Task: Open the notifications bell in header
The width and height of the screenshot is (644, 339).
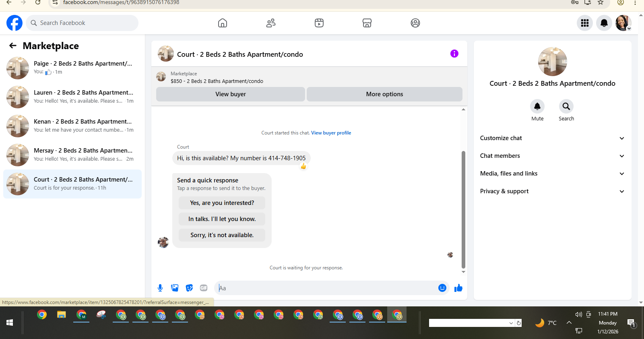Action: (x=604, y=23)
